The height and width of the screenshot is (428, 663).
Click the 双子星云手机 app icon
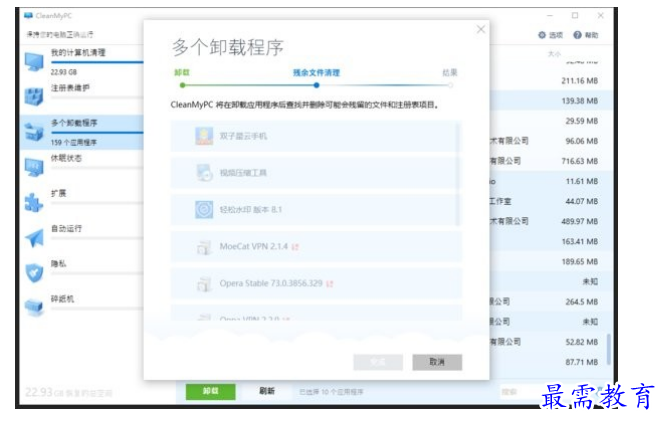(x=204, y=136)
